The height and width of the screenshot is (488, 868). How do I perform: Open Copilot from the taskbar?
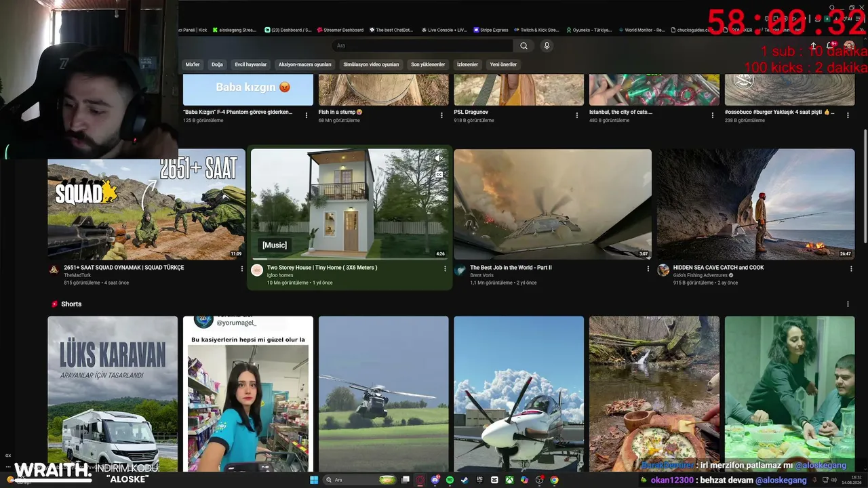tap(524, 480)
